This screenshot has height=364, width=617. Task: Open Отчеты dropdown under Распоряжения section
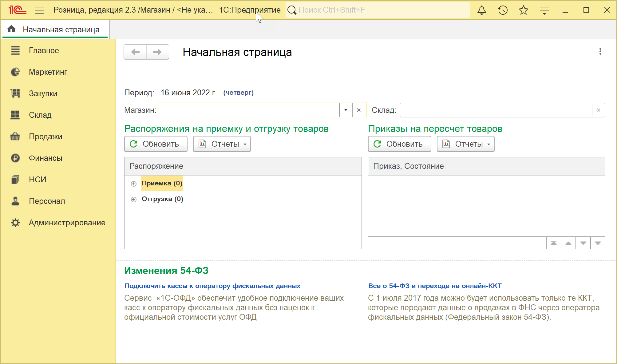222,144
